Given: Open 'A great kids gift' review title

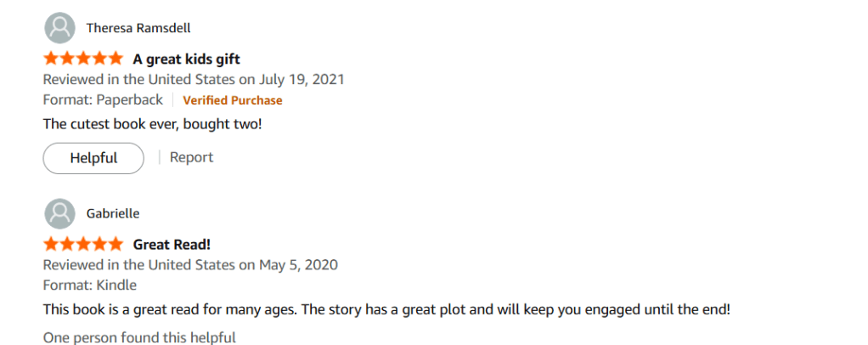Looking at the screenshot, I should pos(186,59).
